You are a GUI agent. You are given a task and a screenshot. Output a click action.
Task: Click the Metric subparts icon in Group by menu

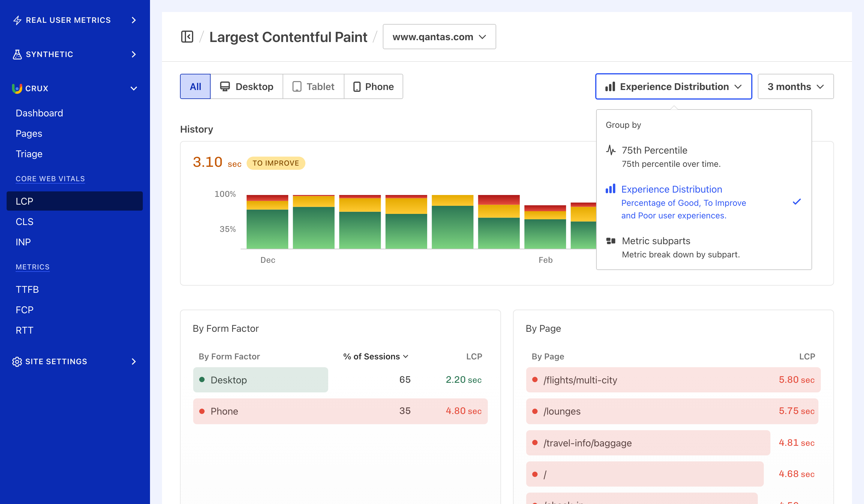click(610, 241)
